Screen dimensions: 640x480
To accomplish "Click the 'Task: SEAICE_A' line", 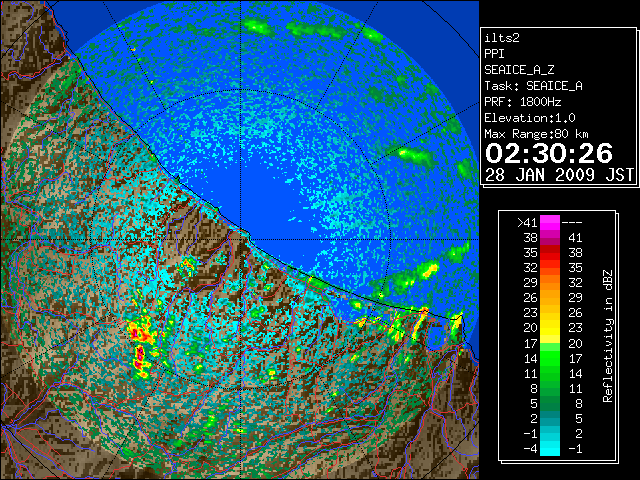I will pos(533,86).
